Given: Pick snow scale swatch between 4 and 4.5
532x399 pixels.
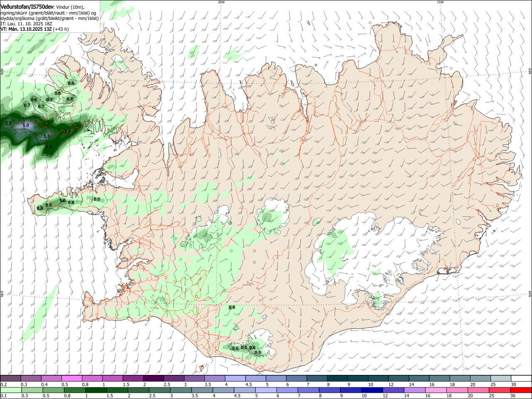Looking at the screenshot, I should point(235,378).
